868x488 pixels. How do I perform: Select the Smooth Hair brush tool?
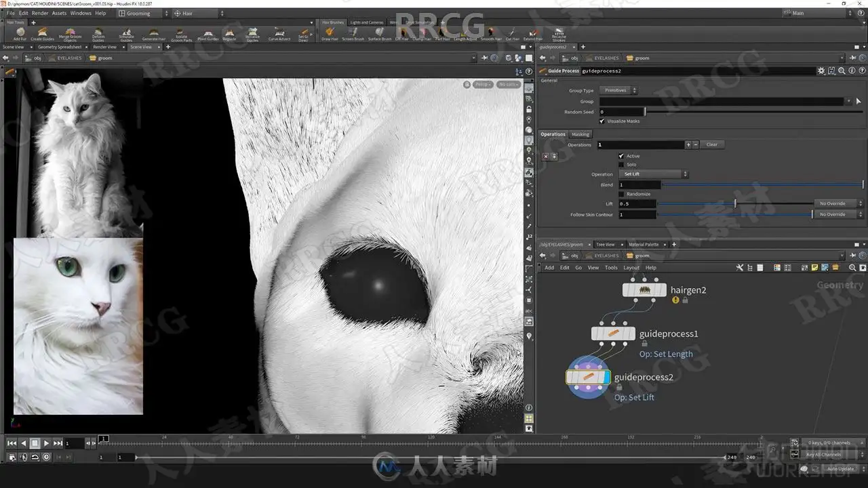(x=492, y=34)
